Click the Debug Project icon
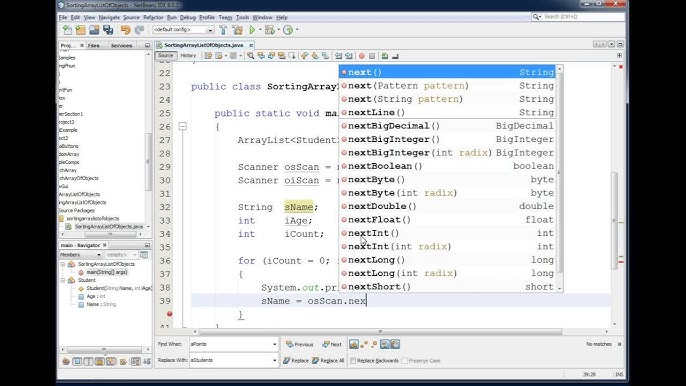Screen dimensions: 686x386 pyautogui.click(x=270, y=30)
